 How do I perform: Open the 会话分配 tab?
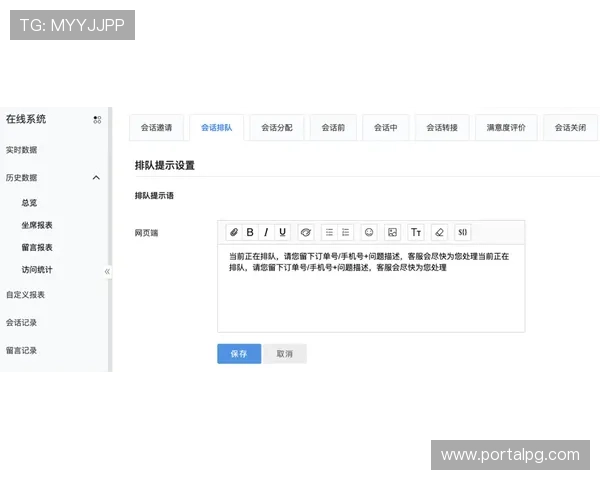pyautogui.click(x=277, y=127)
